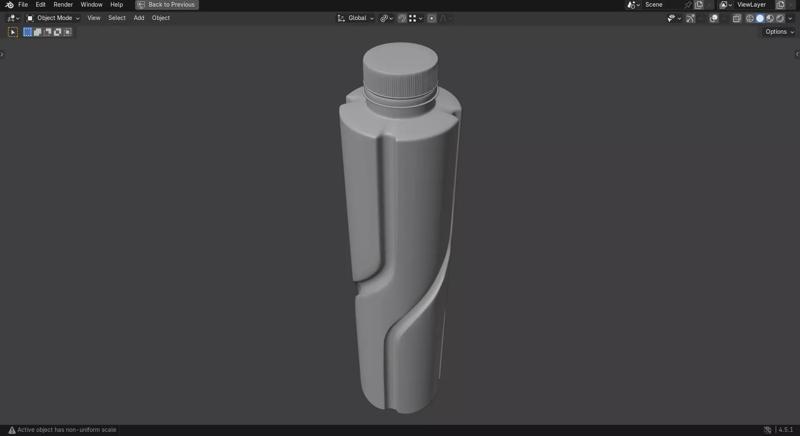800x436 pixels.
Task: Open the Global transform orientation dropdown
Action: pyautogui.click(x=356, y=18)
